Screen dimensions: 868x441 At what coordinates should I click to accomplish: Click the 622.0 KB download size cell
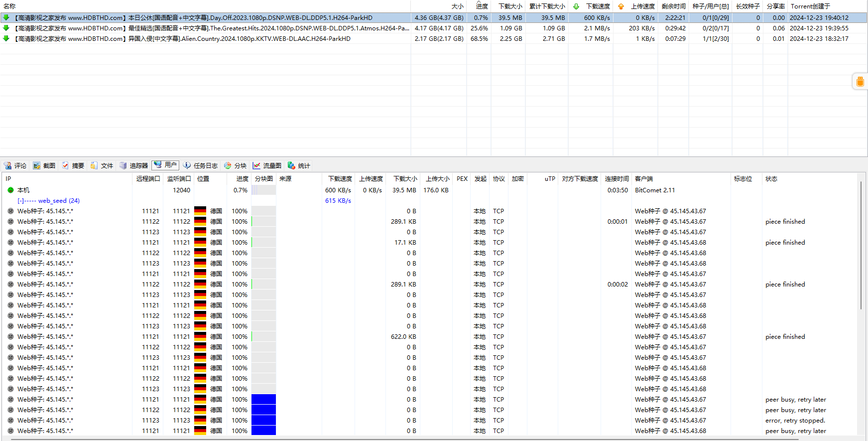[x=403, y=336]
